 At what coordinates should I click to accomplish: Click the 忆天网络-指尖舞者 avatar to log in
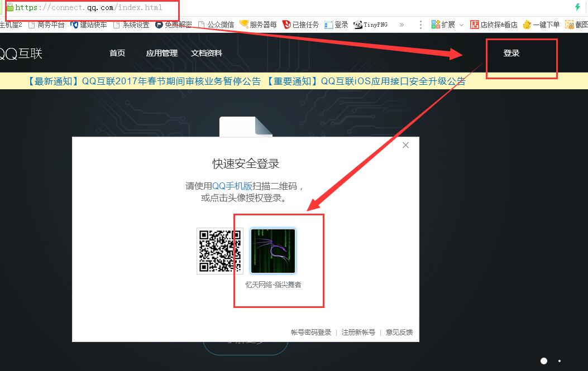[273, 251]
